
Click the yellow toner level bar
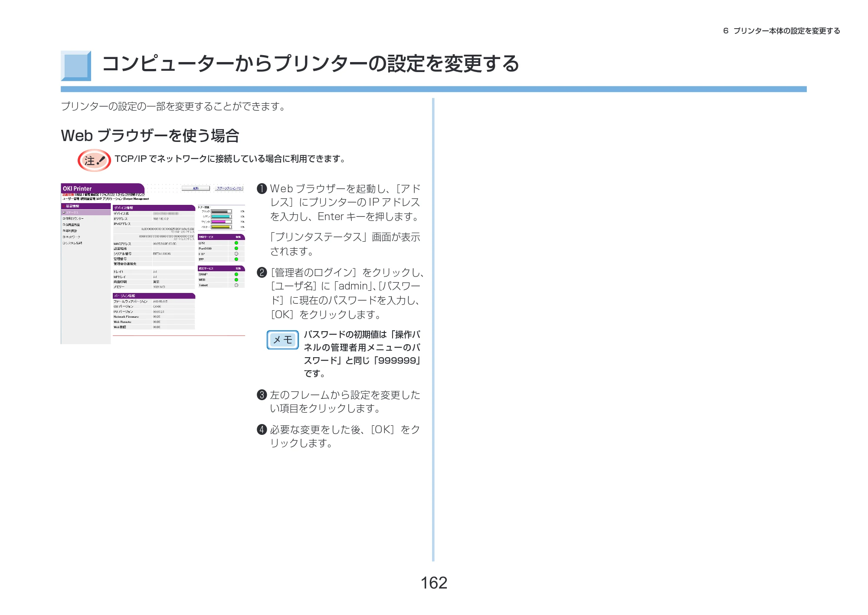coord(221,227)
